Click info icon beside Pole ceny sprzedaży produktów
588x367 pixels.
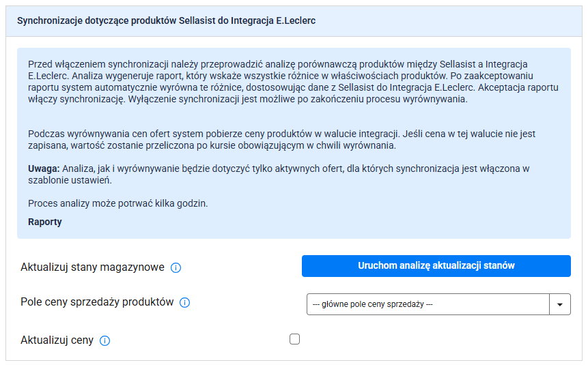coord(184,303)
